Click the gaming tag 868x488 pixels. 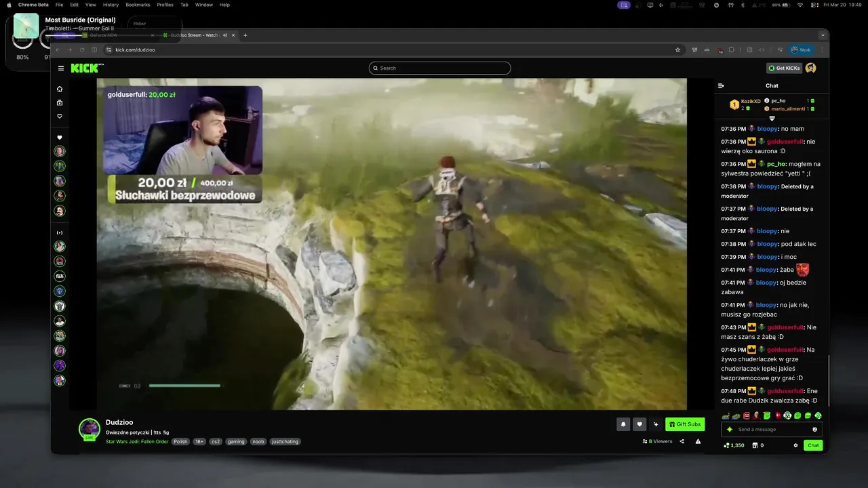(x=236, y=441)
